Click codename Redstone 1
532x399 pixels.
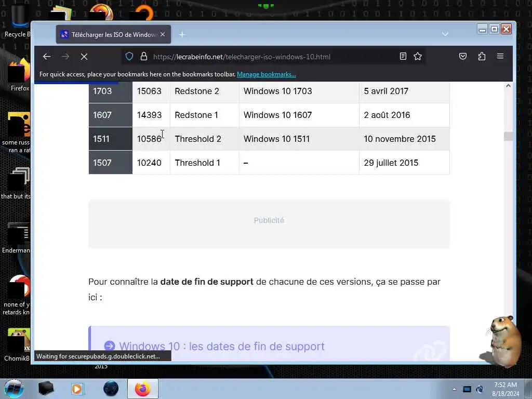(x=196, y=115)
